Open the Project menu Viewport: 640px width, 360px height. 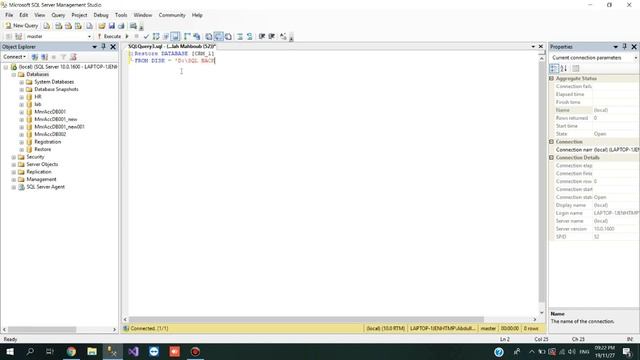(79, 15)
